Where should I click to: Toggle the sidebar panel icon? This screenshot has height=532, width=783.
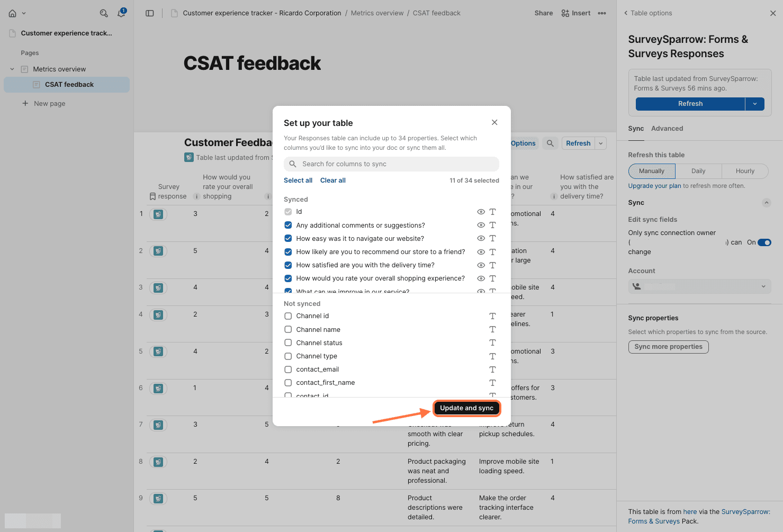tap(150, 13)
